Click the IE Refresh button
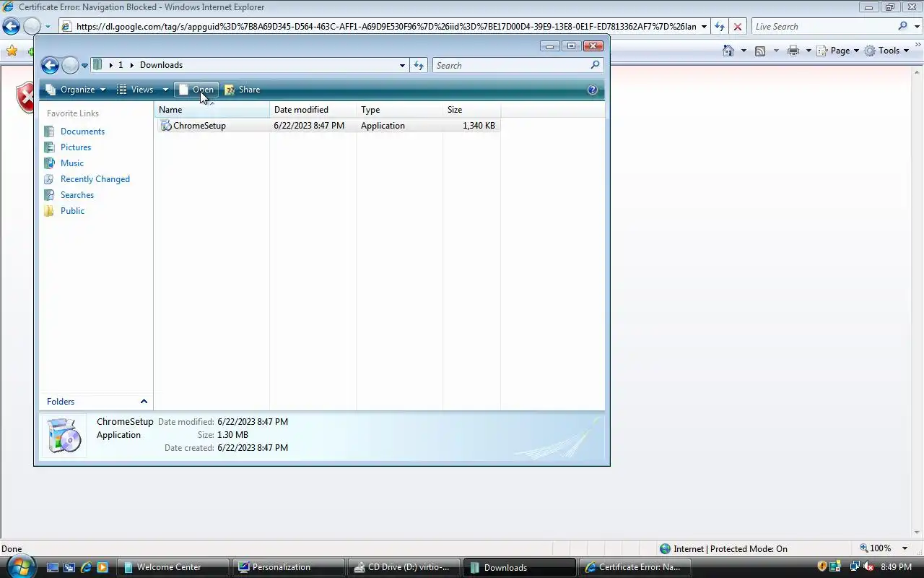Screen dimensions: 924x578 point(719,27)
